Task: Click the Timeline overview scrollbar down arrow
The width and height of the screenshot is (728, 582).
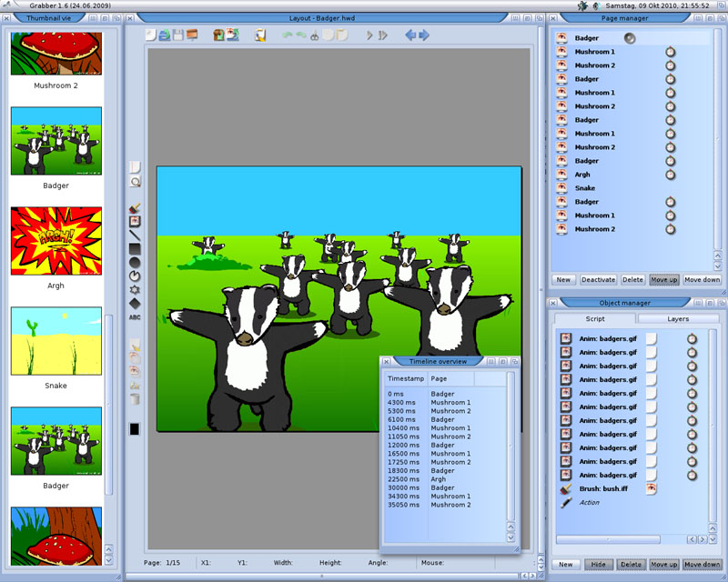Action: click(x=511, y=538)
